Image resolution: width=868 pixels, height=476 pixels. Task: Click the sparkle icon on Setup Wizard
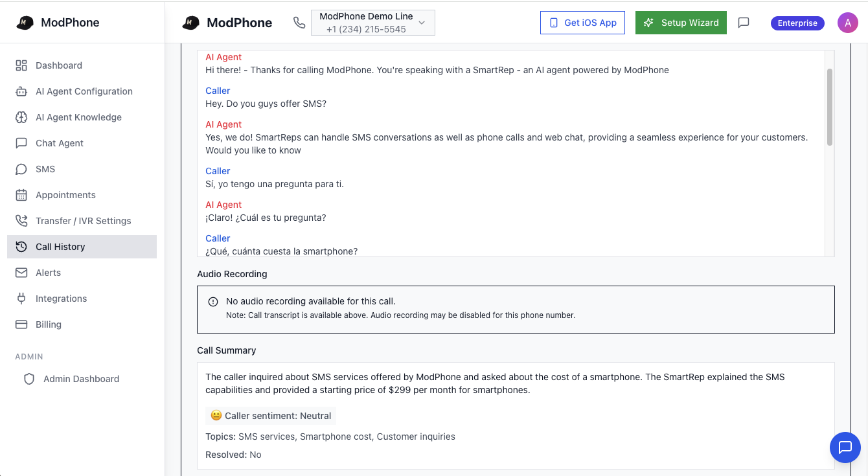pyautogui.click(x=648, y=23)
